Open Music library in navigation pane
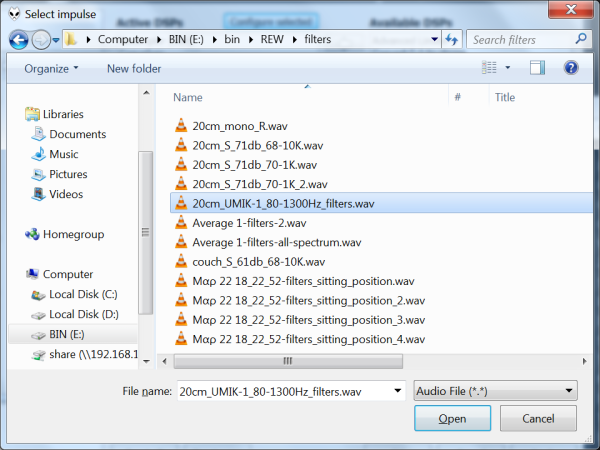This screenshot has width=600, height=450. [x=63, y=154]
